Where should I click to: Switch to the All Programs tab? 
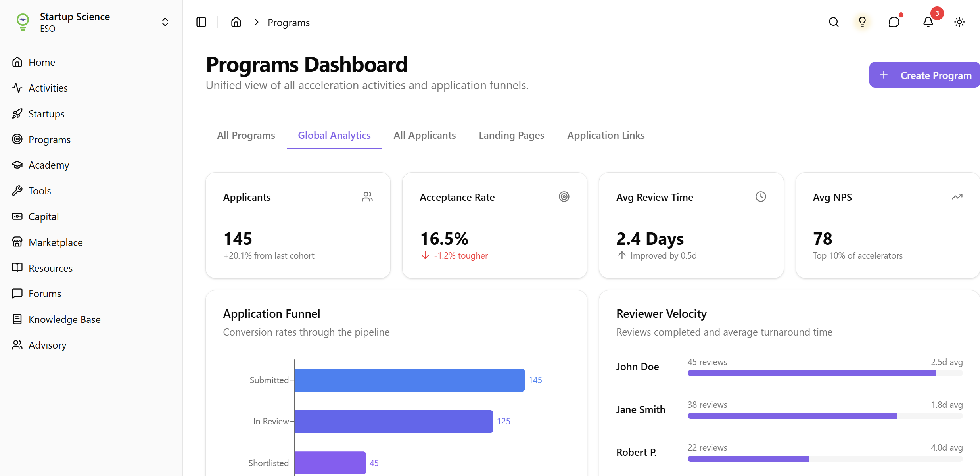coord(246,135)
